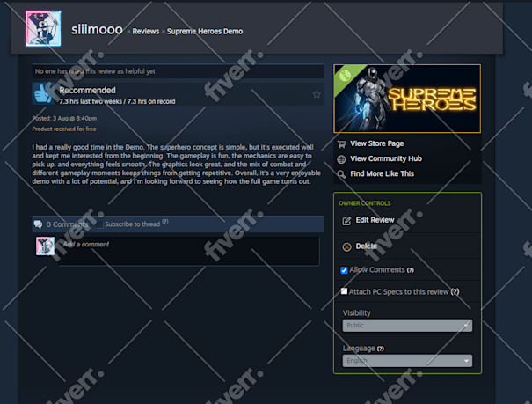Image resolution: width=532 pixels, height=404 pixels.
Task: Click the Edit Review pencil icon
Action: point(346,221)
